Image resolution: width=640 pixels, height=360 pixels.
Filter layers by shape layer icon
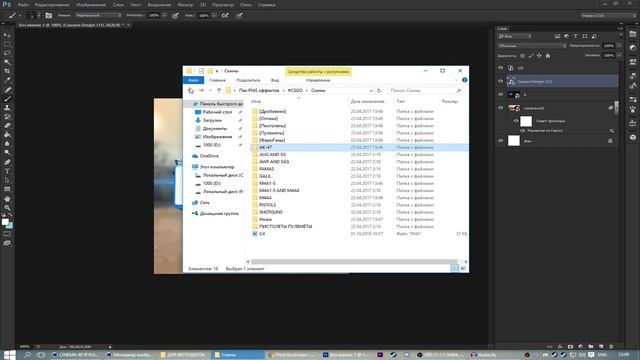click(x=584, y=36)
